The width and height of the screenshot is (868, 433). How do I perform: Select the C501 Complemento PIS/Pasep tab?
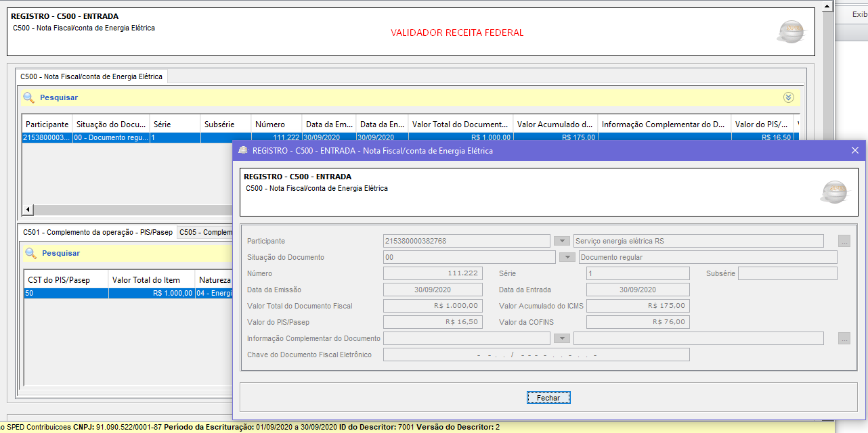(97, 232)
